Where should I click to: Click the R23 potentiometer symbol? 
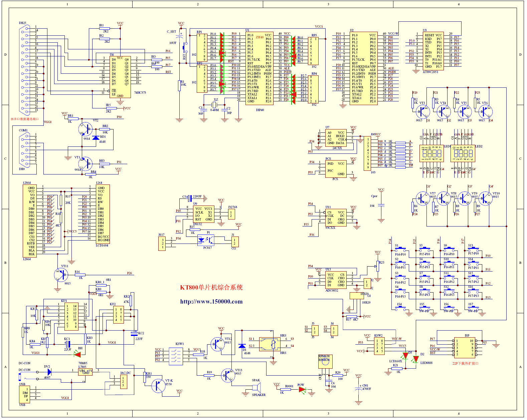point(377,266)
